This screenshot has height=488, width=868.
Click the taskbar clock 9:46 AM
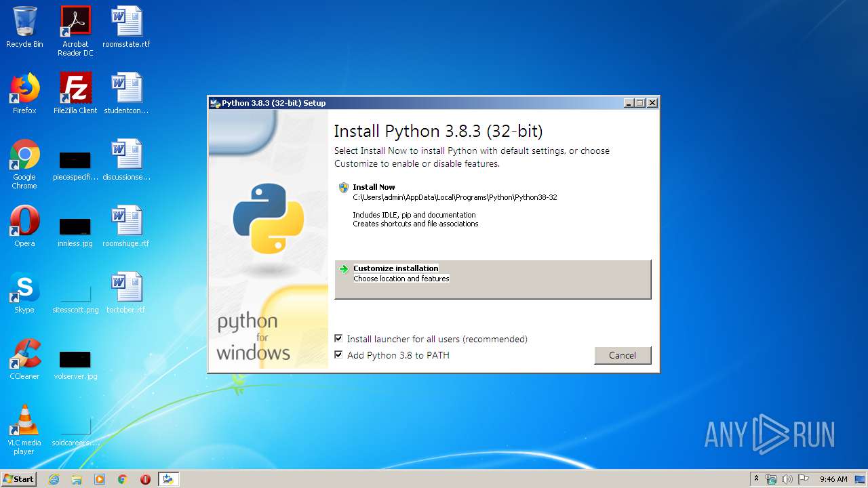tap(833, 479)
